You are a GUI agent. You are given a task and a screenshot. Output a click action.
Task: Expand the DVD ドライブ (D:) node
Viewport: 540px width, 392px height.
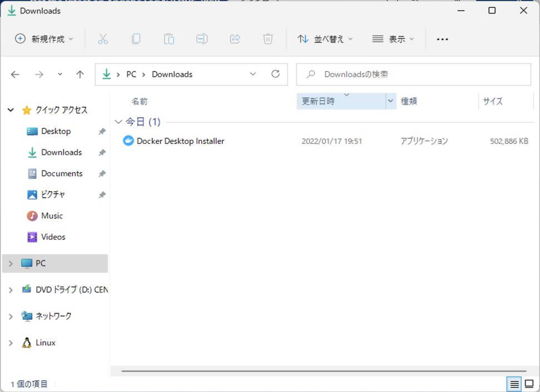pos(11,290)
